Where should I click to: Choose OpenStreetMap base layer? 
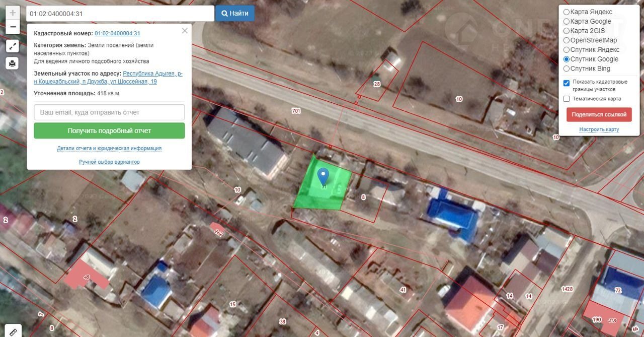coord(567,40)
